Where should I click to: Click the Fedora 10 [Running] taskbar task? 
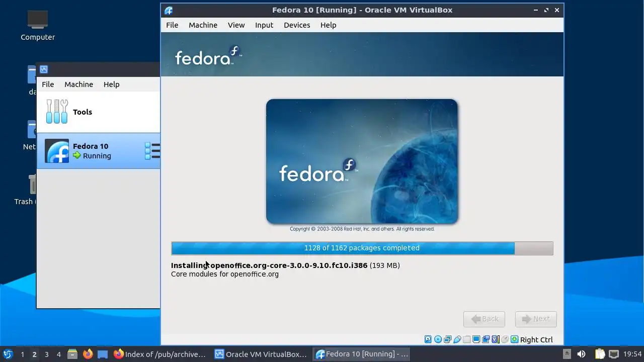pos(361,354)
